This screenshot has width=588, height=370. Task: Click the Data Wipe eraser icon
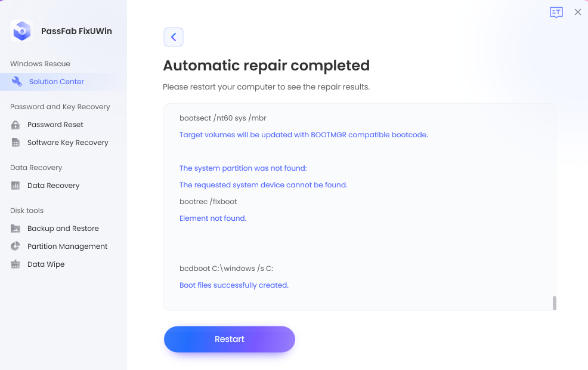tap(16, 264)
